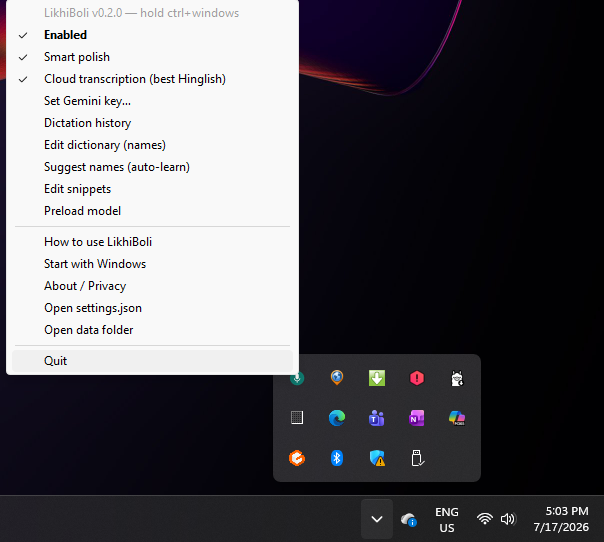Image resolution: width=604 pixels, height=542 pixels.
Task: Show About / Privacy info
Action: (x=153, y=286)
